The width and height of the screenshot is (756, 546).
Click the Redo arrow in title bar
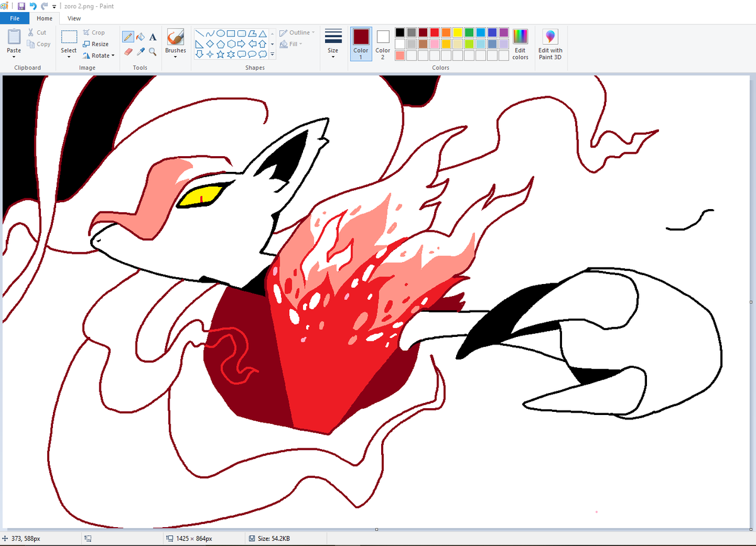(44, 6)
